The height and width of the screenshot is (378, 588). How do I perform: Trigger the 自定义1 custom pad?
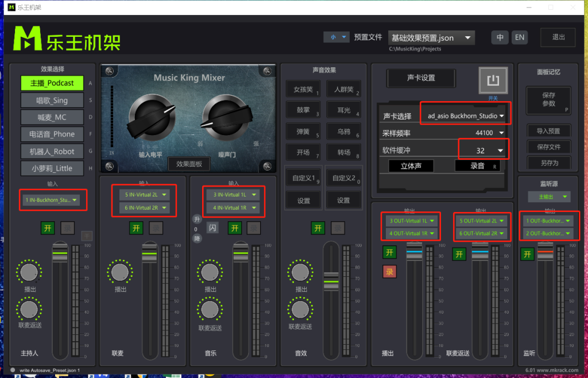coord(303,178)
